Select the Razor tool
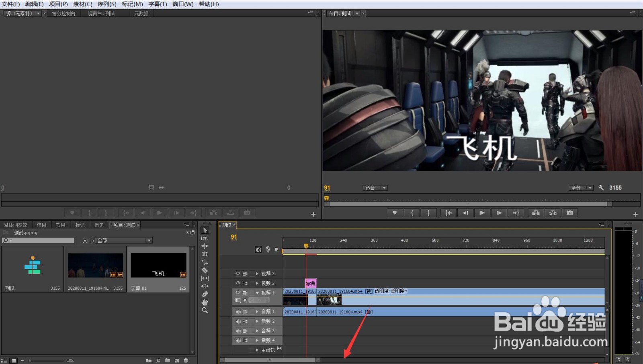This screenshot has height=364, width=643. (x=205, y=270)
